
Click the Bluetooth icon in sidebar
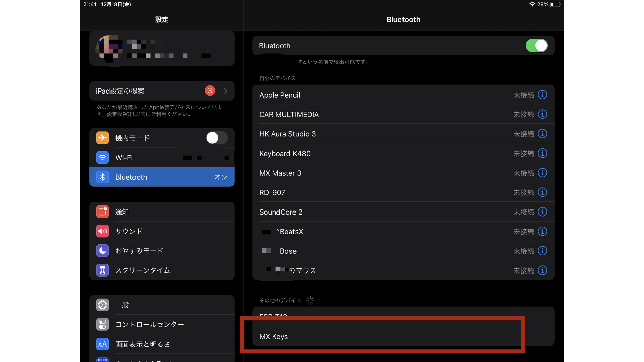click(102, 177)
